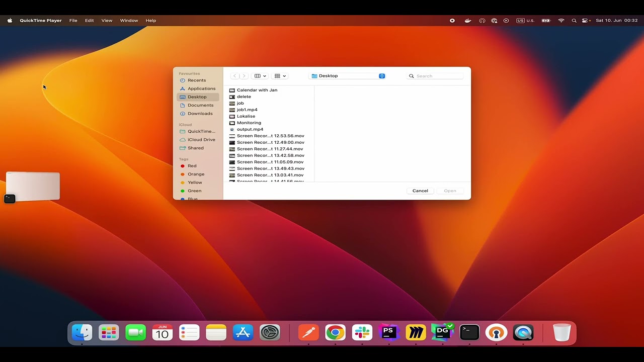Open the column view options dropdown
This screenshot has height=362, width=644.
click(x=260, y=76)
